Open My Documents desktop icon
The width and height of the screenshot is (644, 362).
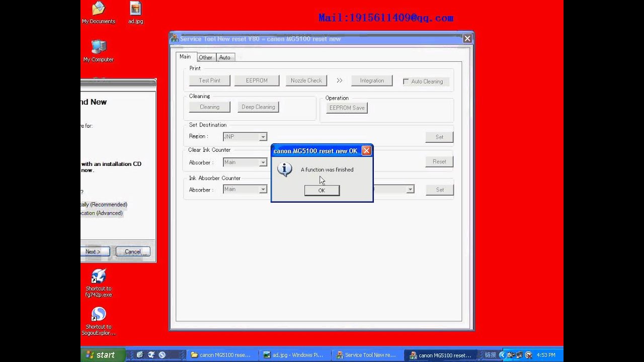tap(99, 13)
